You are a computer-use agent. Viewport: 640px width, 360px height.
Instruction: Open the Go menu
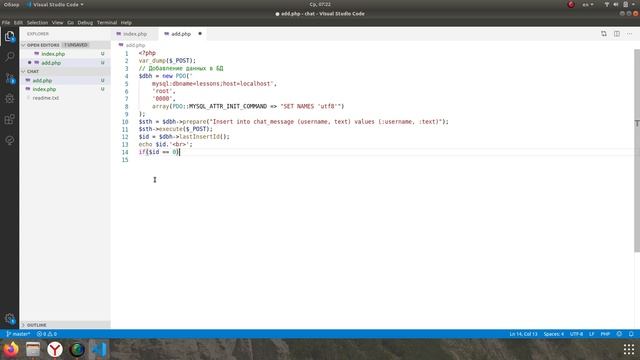(x=71, y=22)
